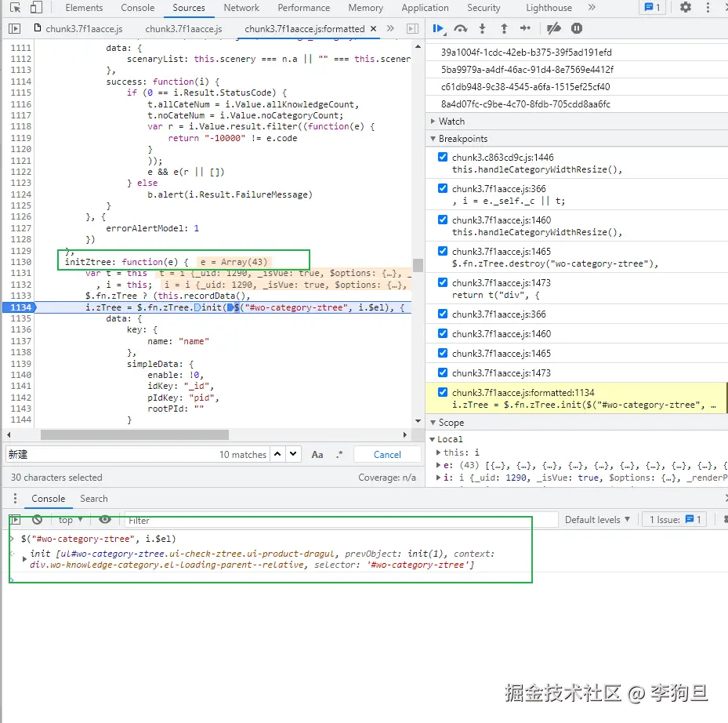
Task: Click the issues counter badge in top bar
Action: click(x=652, y=7)
